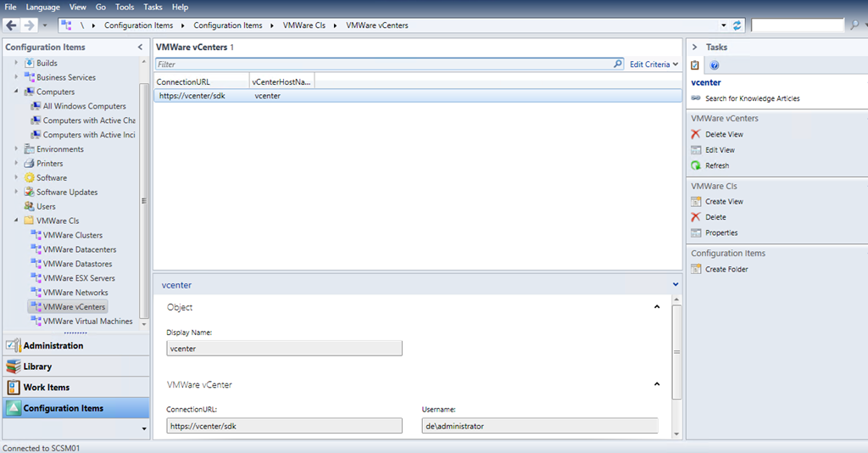868x453 pixels.
Task: Click the Delete View red X icon
Action: 696,134
